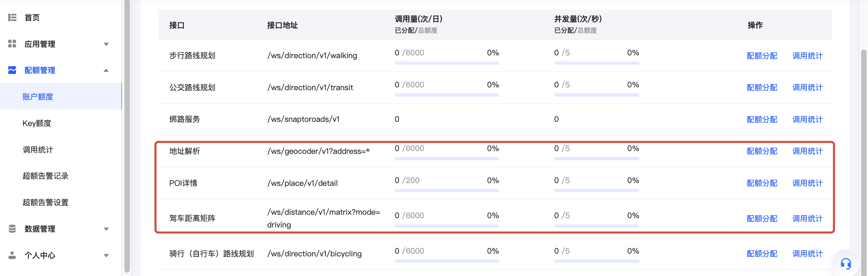Click 配额分配 for POI详情 row
The height and width of the screenshot is (276, 868).
click(762, 183)
